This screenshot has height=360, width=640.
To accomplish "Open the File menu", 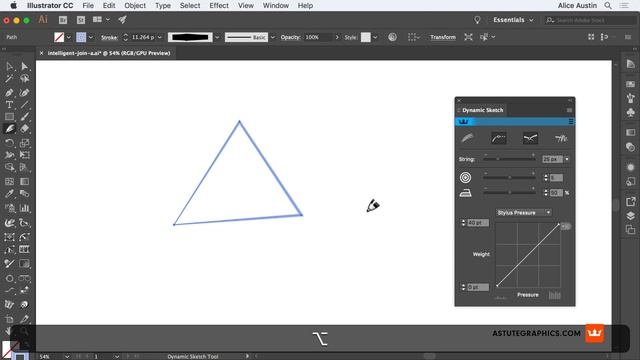I will (88, 6).
